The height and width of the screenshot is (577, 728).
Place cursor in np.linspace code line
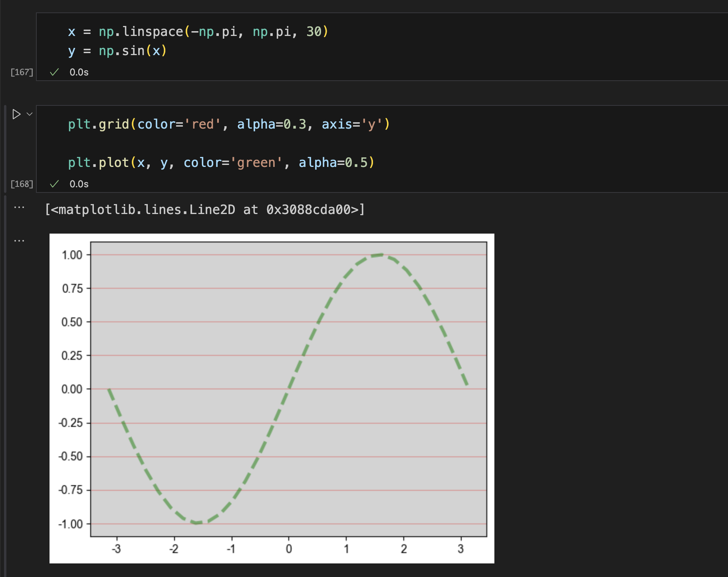click(x=198, y=32)
